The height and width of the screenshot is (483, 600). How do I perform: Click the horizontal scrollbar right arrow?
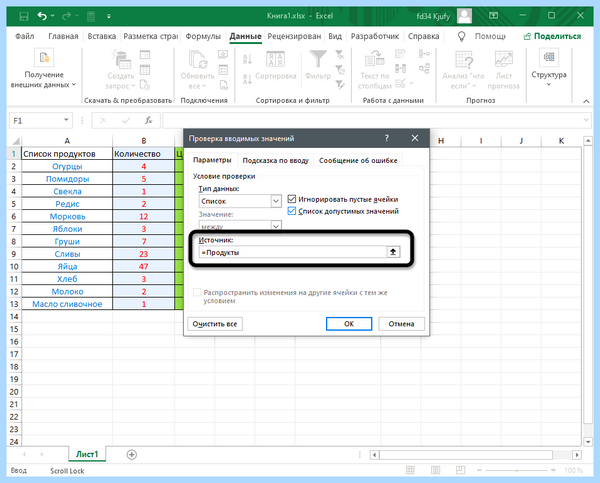tap(577, 455)
